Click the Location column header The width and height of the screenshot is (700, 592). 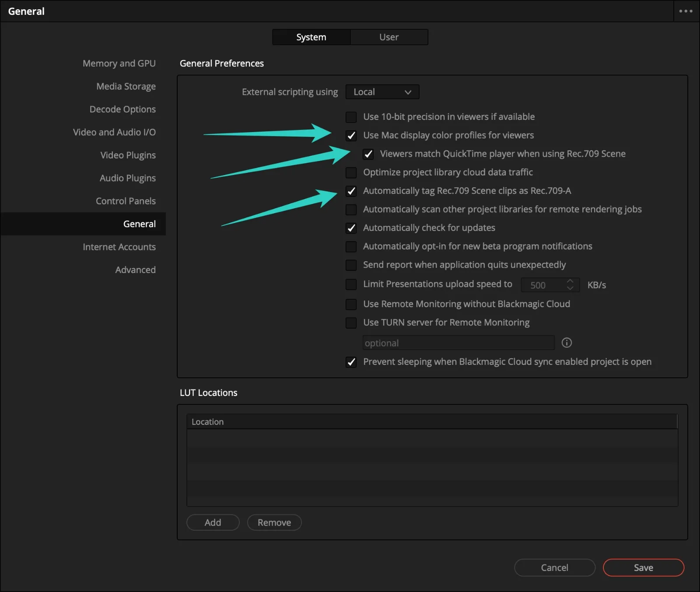pos(432,422)
